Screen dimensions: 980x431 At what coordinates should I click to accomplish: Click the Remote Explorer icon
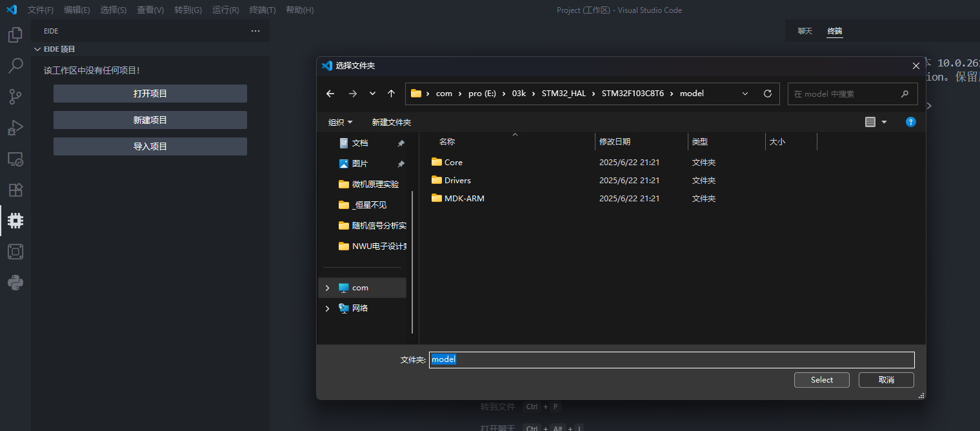pyautogui.click(x=15, y=159)
